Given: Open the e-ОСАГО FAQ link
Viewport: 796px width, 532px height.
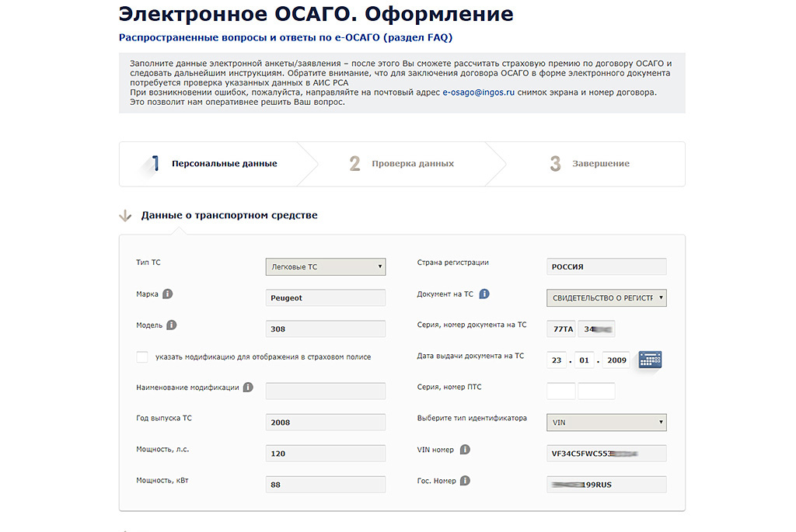Looking at the screenshot, I should [x=285, y=37].
